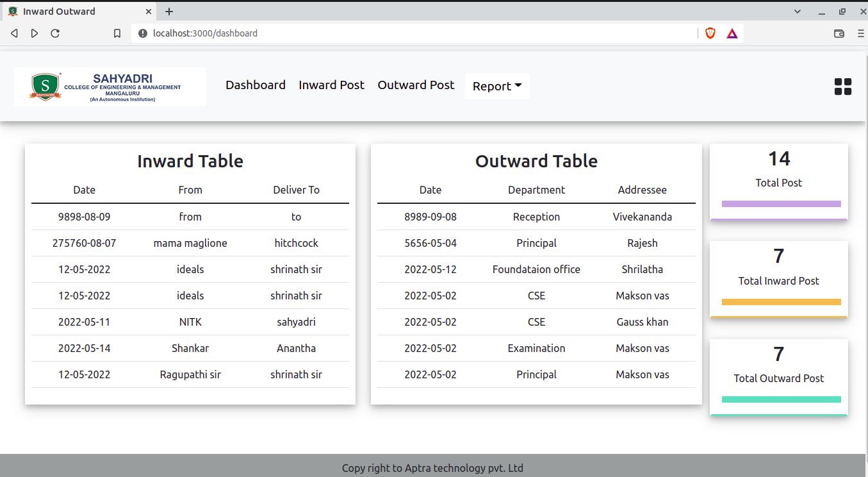Click the browser back arrow
This screenshot has width=868, height=477.
[x=14, y=33]
